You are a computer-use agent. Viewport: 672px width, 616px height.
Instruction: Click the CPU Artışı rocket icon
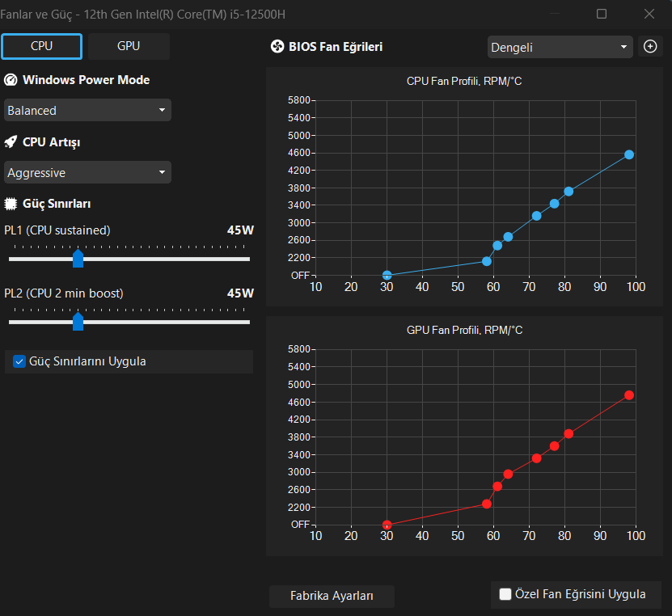(11, 141)
